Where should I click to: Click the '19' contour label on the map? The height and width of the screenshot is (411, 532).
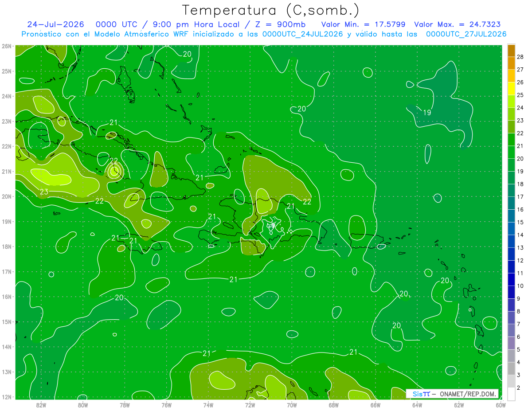[x=427, y=113]
